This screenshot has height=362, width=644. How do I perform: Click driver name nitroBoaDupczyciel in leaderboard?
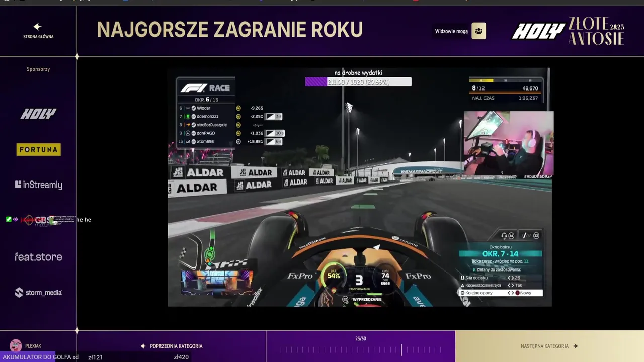coord(212,125)
